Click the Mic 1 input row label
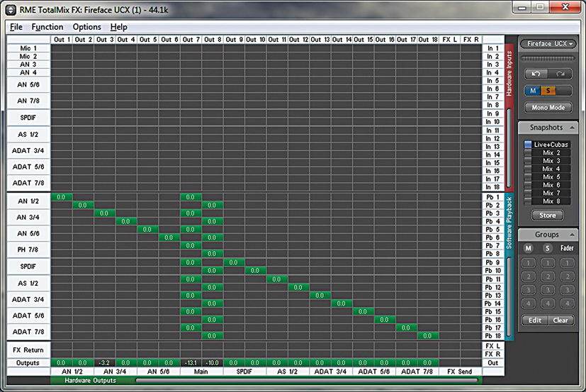Viewport: 586px width, 392px height. tap(28, 48)
